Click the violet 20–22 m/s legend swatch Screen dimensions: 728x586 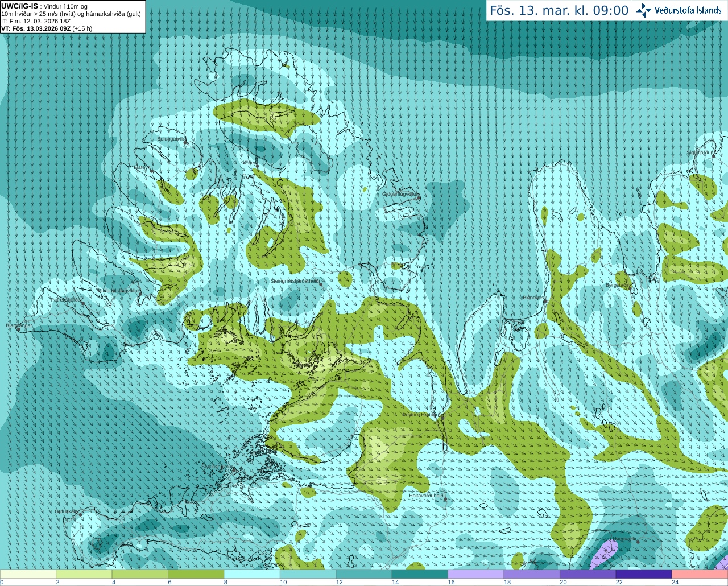[588, 574]
